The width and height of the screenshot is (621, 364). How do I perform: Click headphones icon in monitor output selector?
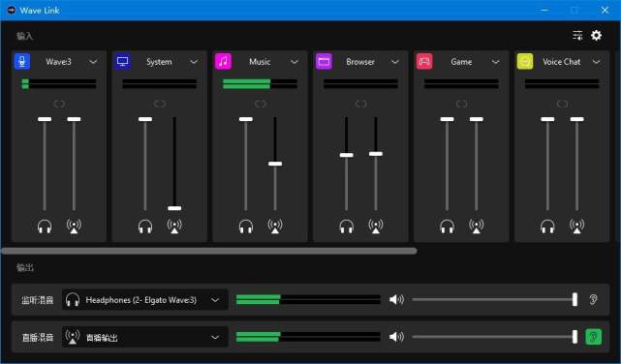(73, 300)
